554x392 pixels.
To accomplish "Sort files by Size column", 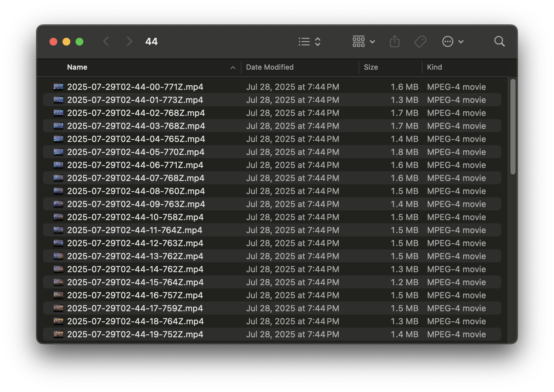I will pyautogui.click(x=371, y=67).
